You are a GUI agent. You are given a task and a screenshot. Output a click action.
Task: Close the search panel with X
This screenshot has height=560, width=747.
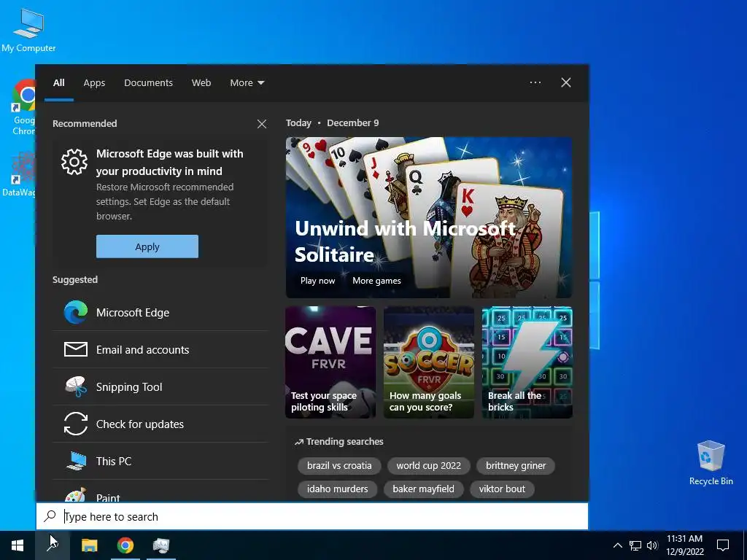click(x=566, y=82)
